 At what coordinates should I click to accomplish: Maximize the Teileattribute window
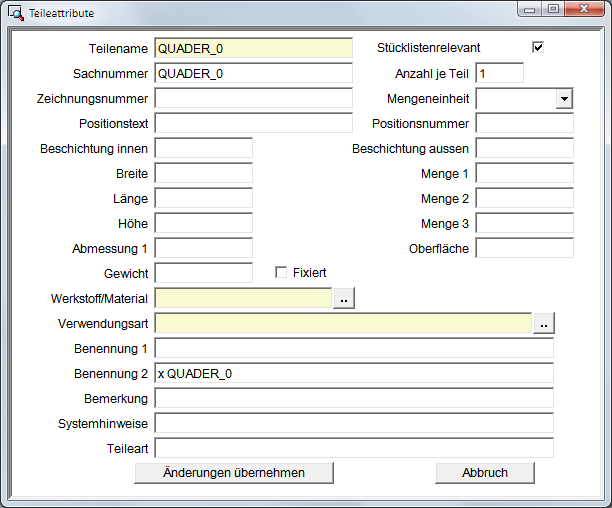tap(552, 9)
